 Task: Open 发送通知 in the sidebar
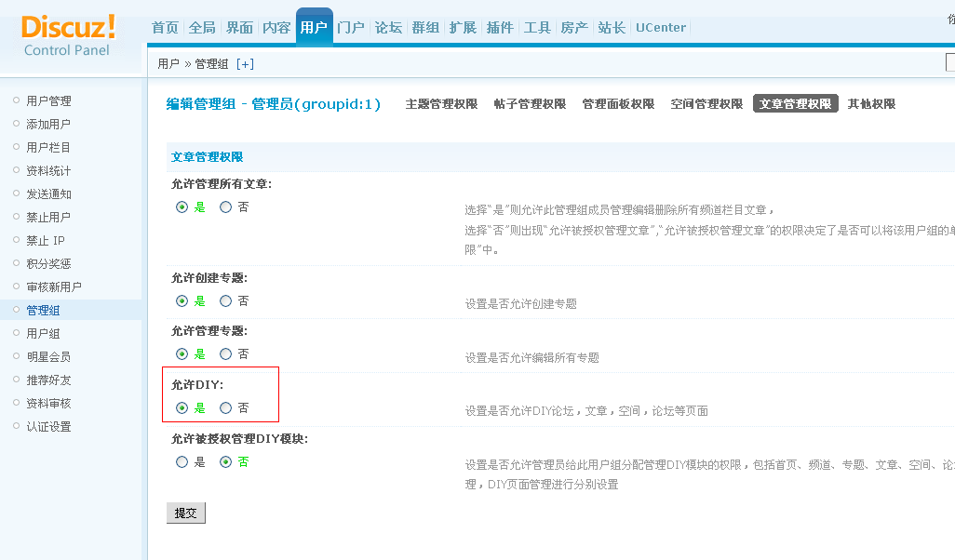click(48, 194)
